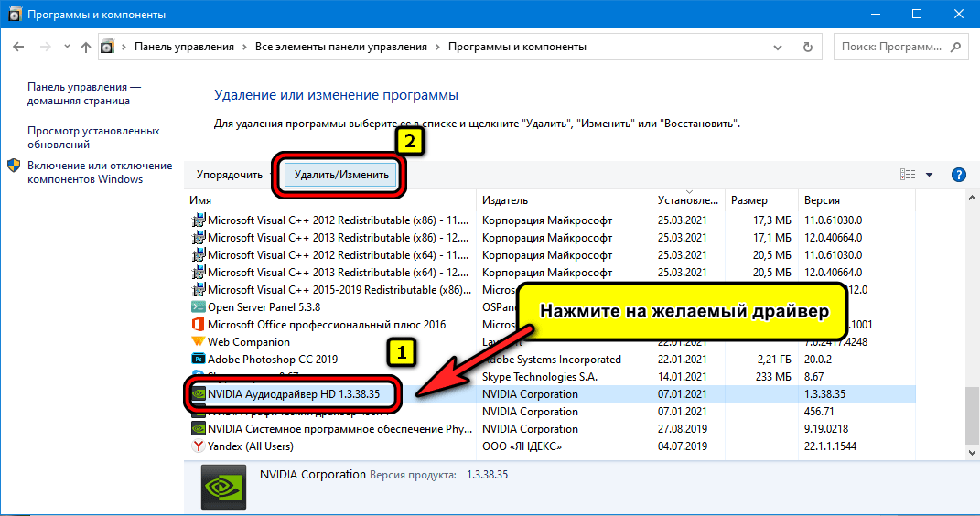Open Help with the question mark icon
The image size is (980, 516).
tap(959, 175)
